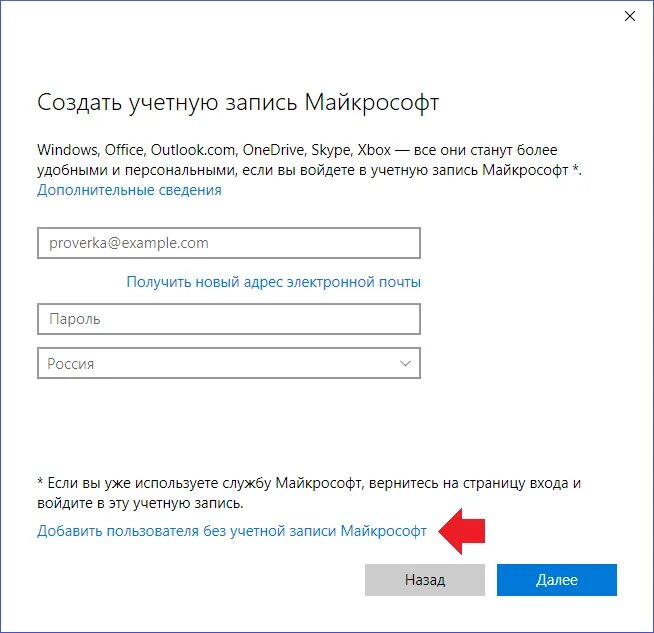Screen dimensions: 654x633
Task: Click Получить новый адрес электронной почты
Action: [274, 282]
